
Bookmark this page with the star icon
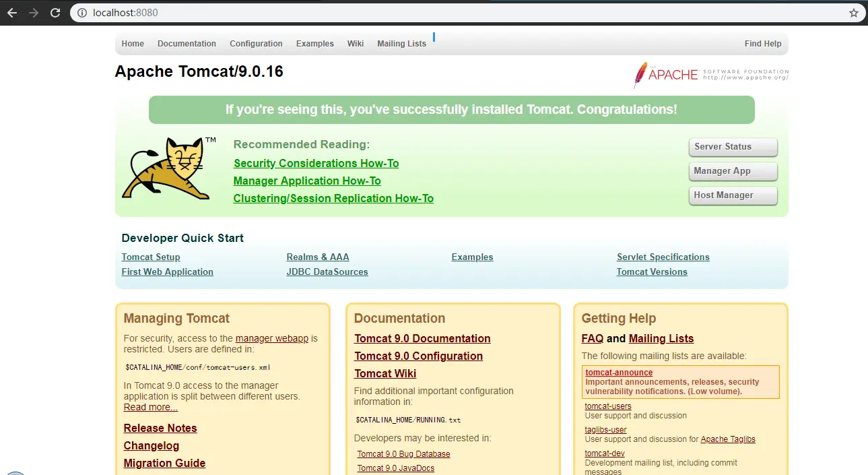click(x=854, y=13)
